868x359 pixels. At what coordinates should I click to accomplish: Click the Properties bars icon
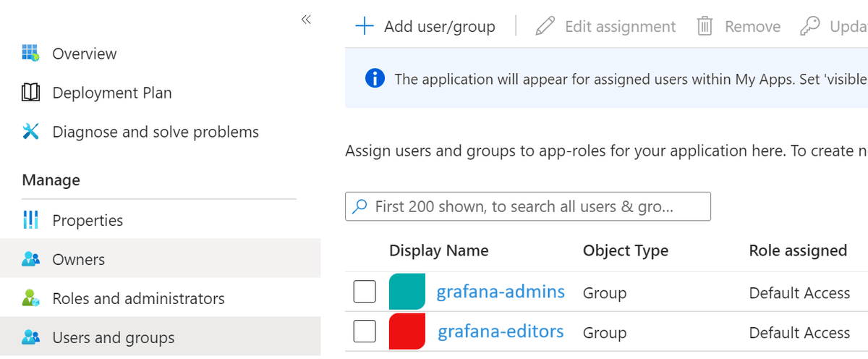tap(30, 220)
